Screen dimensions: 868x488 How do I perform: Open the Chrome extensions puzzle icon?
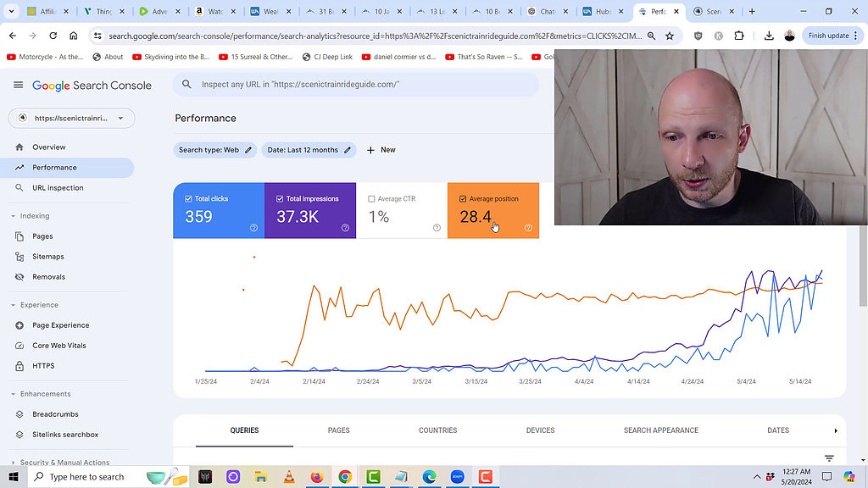[x=739, y=36]
